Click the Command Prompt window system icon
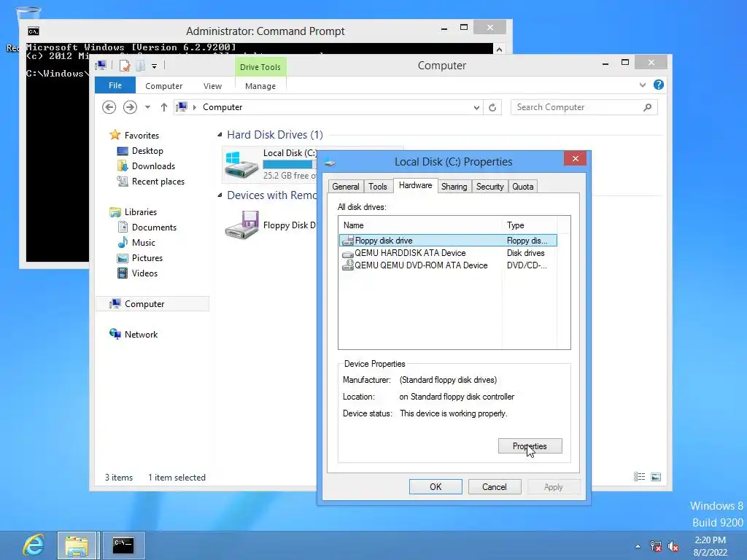Viewport: 747px width, 560px height. [33, 31]
